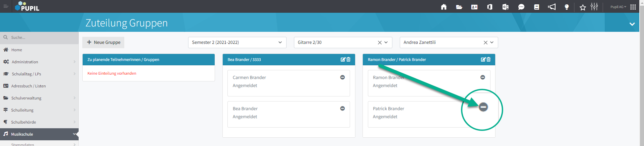Open the Andrea Zanettili dropdown arrow
644x146 pixels.
pos(492,43)
